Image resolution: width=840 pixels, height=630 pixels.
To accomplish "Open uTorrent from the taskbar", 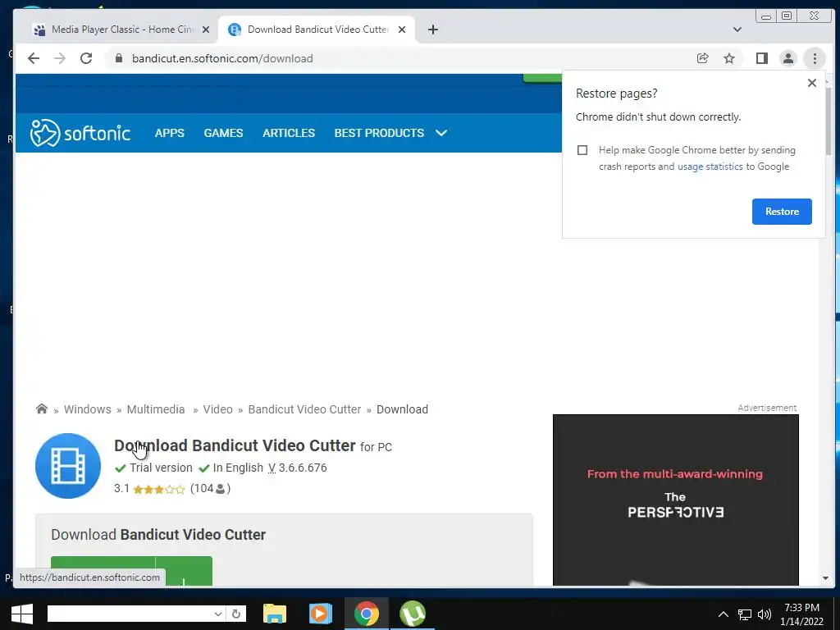I will coord(413,614).
